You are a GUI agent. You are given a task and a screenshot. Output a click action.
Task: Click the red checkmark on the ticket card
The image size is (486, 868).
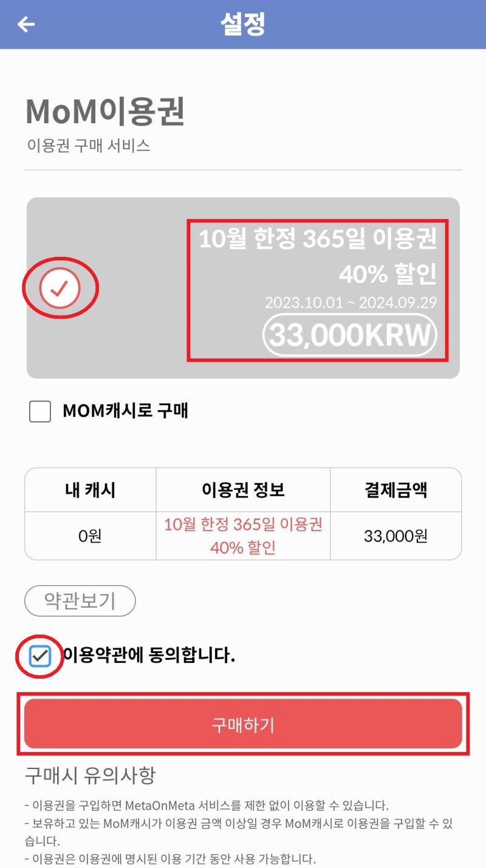point(60,287)
